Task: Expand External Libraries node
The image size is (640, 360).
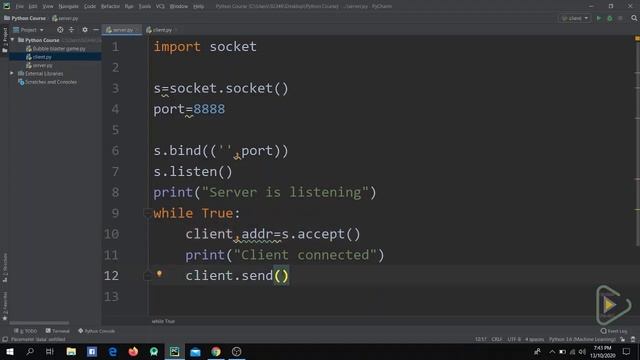Action: [x=12, y=73]
